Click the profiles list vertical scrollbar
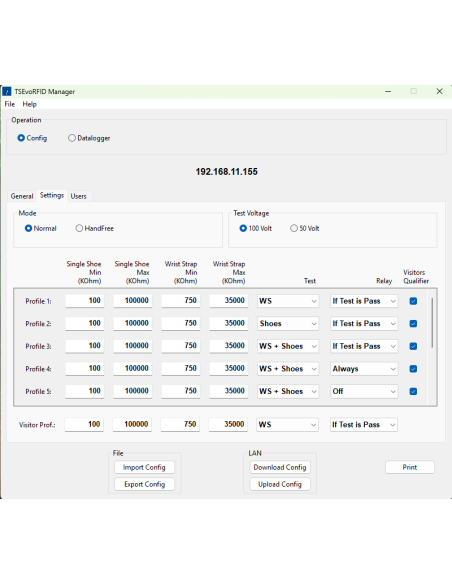452x584 pixels. [432, 323]
